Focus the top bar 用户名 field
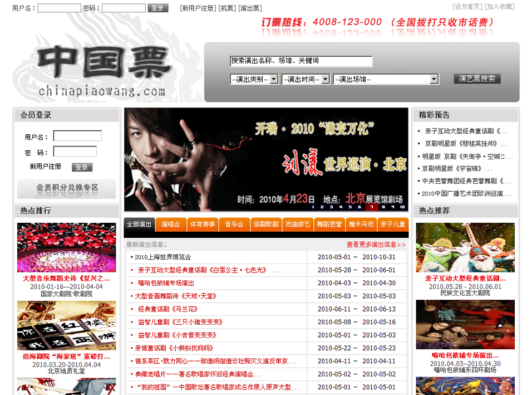This screenshot has width=532, height=395. [59, 8]
